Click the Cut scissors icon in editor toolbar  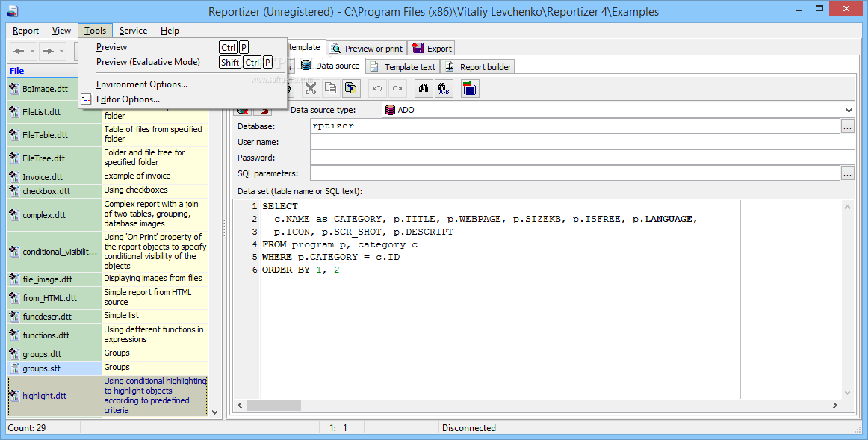point(311,88)
